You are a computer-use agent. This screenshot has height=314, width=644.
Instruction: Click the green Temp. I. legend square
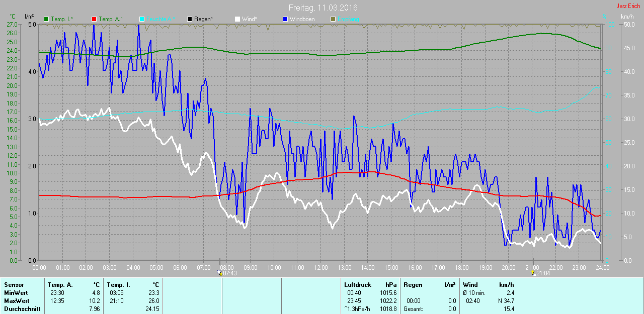pyautogui.click(x=47, y=19)
